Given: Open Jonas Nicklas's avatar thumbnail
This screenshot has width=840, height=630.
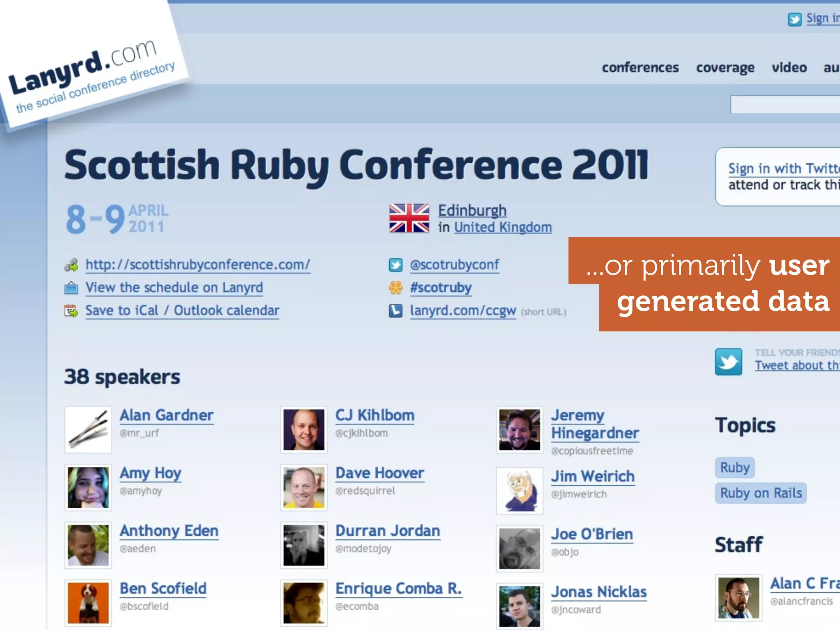Looking at the screenshot, I should click(x=520, y=606).
